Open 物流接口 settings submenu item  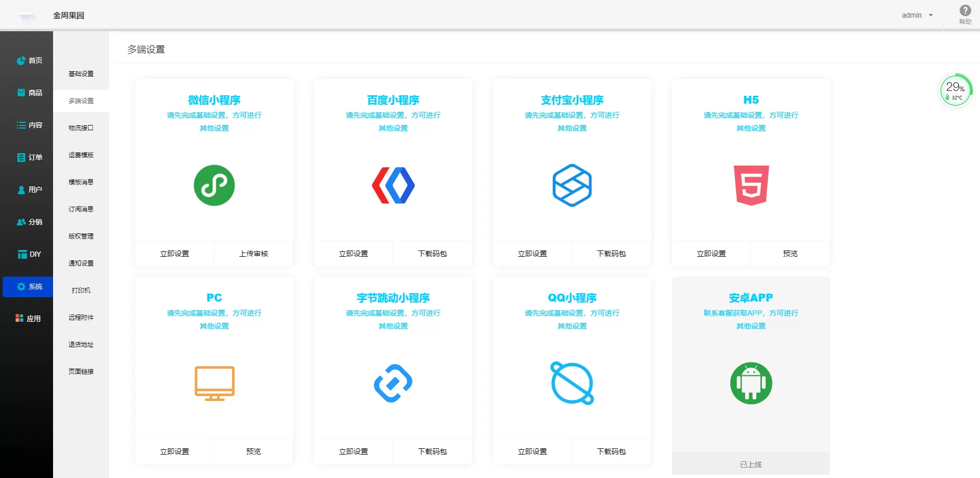(x=81, y=128)
